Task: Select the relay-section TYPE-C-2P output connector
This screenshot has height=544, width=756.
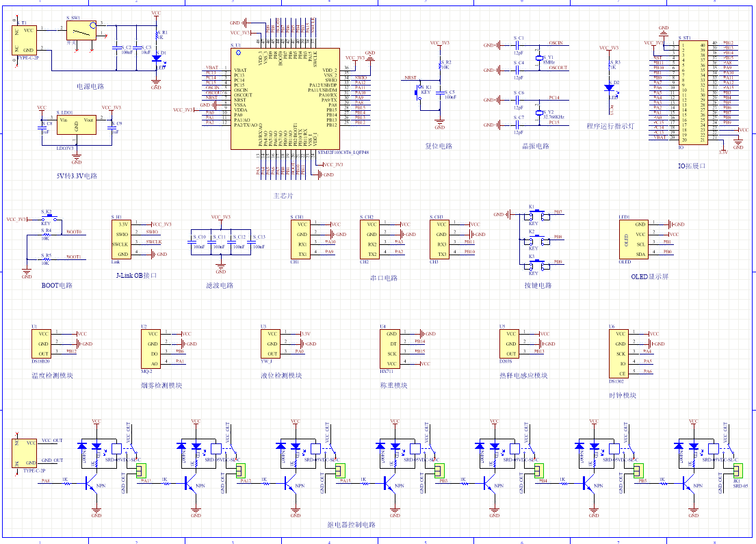Action: tap(24, 453)
